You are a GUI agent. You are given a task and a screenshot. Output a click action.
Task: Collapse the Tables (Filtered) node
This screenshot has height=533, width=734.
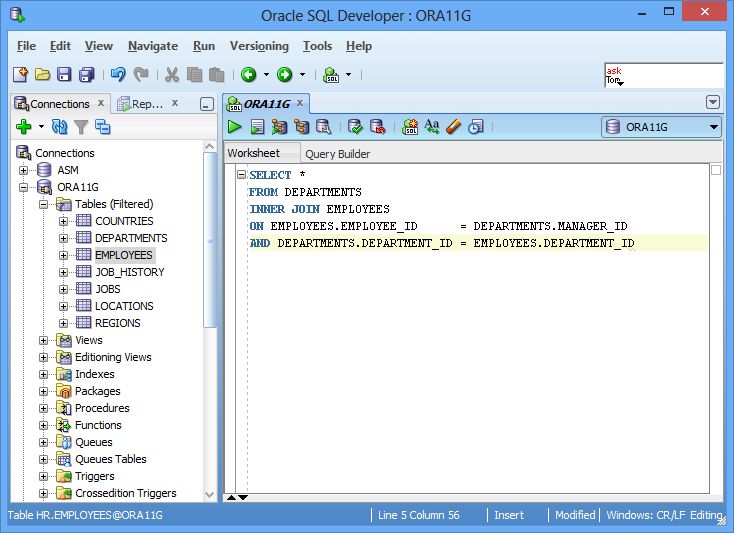(44, 204)
